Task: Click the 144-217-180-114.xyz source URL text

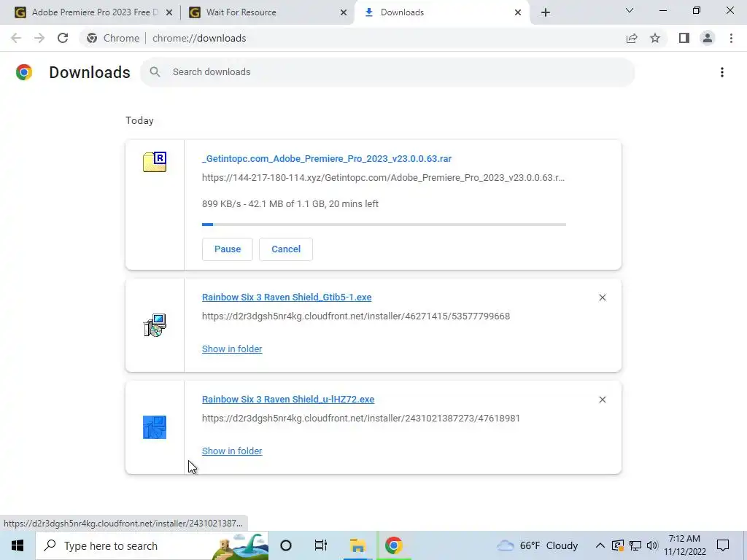Action: tap(383, 178)
